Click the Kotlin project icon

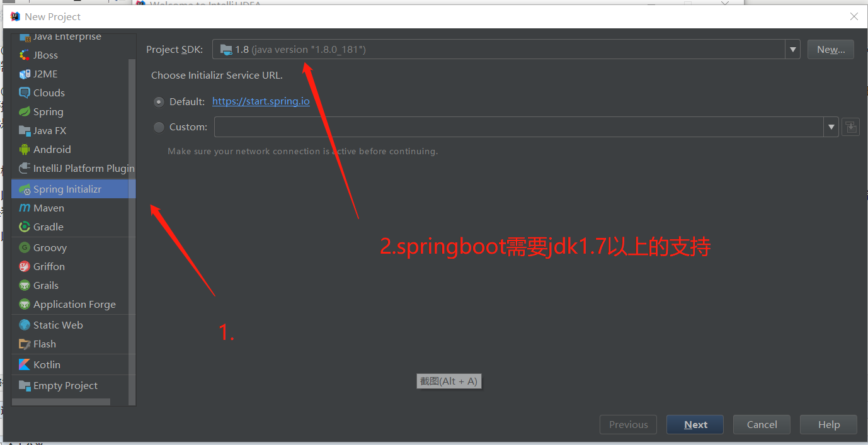(x=25, y=365)
